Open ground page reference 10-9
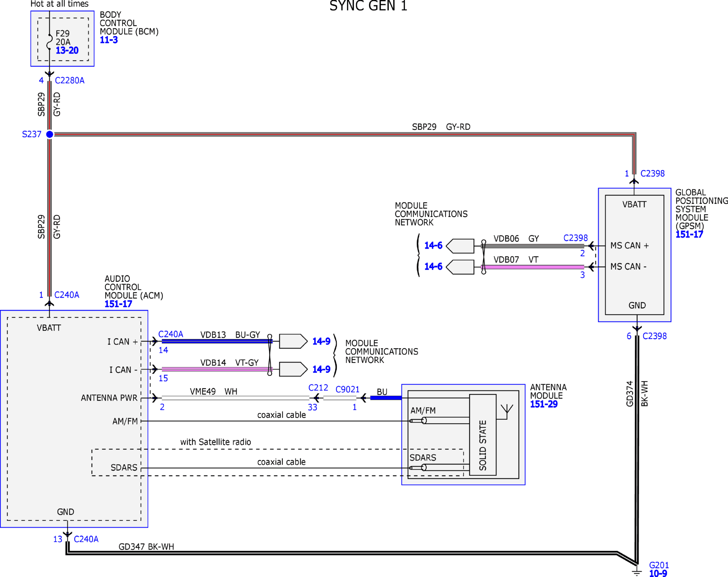 click(658, 573)
